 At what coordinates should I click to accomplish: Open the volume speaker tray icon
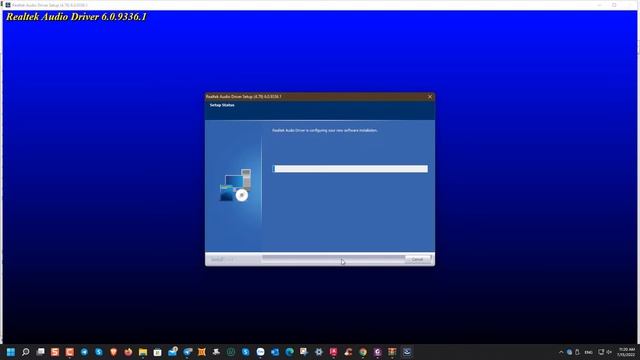(x=609, y=352)
